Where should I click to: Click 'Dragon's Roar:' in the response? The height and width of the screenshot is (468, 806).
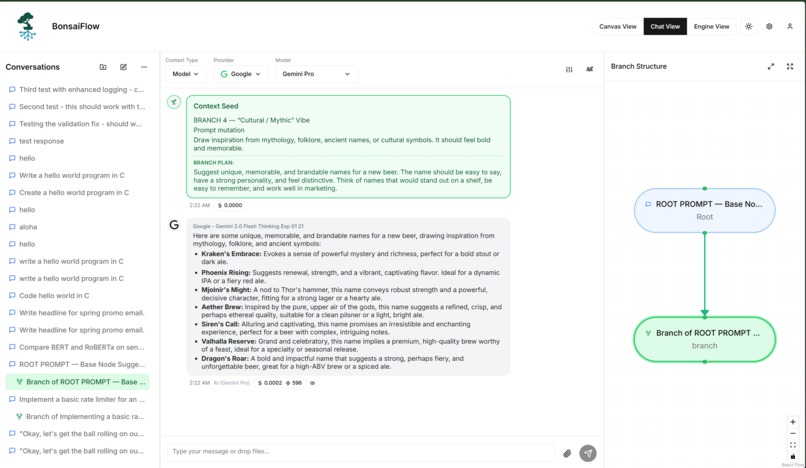(x=225, y=358)
